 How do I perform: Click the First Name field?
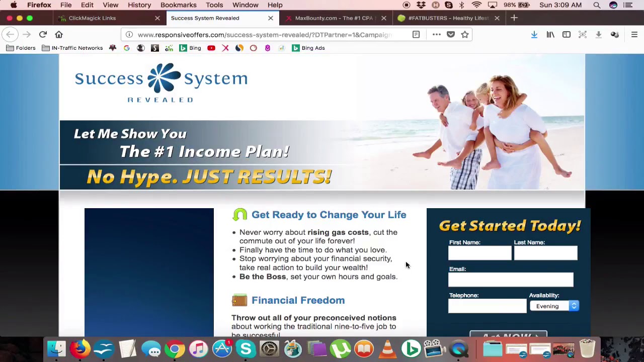click(480, 254)
